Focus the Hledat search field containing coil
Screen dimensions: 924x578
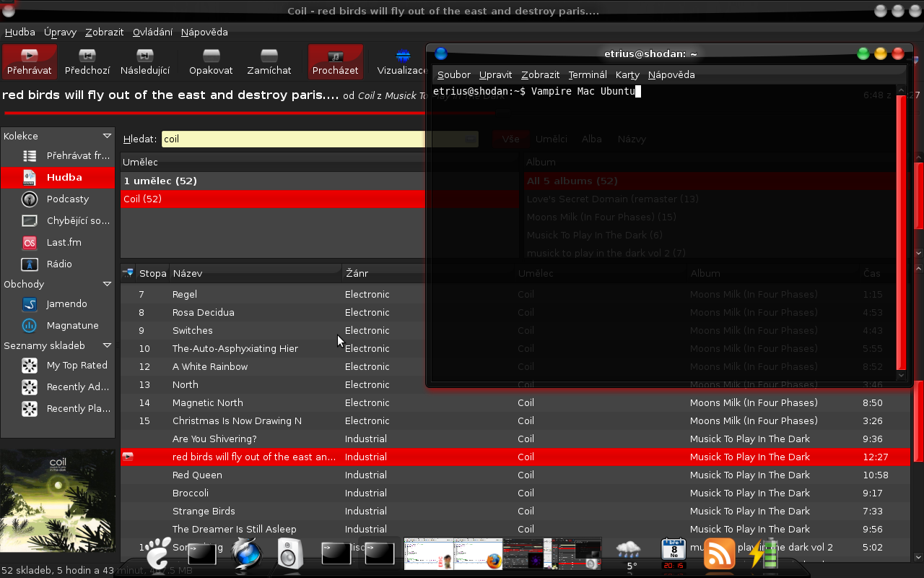click(320, 139)
